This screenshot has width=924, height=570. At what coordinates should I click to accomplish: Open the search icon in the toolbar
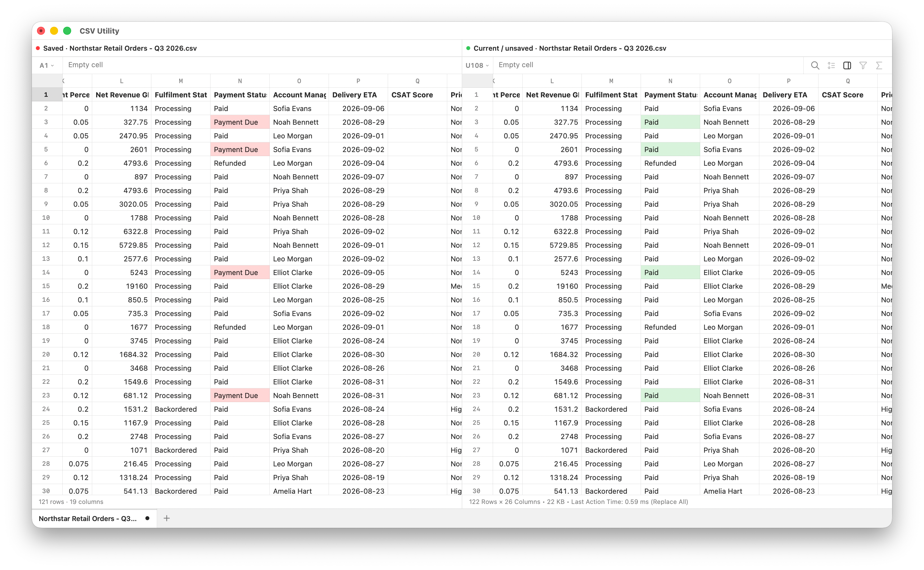(815, 65)
